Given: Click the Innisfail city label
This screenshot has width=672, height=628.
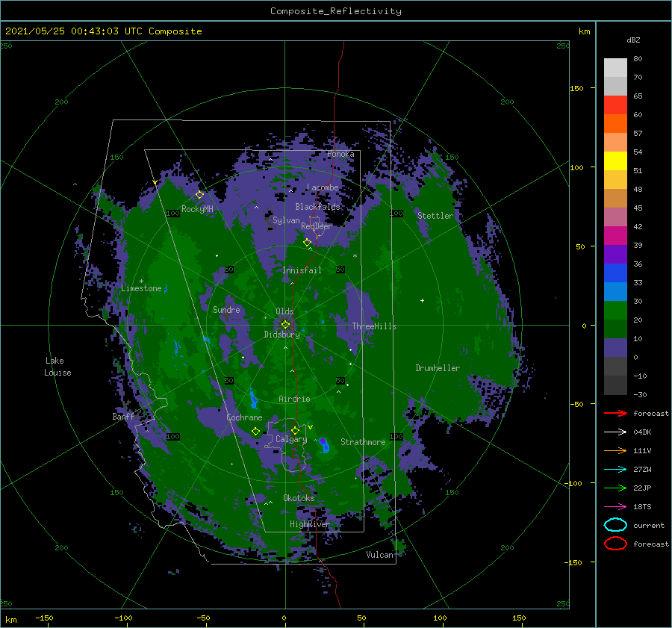Looking at the screenshot, I should click(x=302, y=270).
